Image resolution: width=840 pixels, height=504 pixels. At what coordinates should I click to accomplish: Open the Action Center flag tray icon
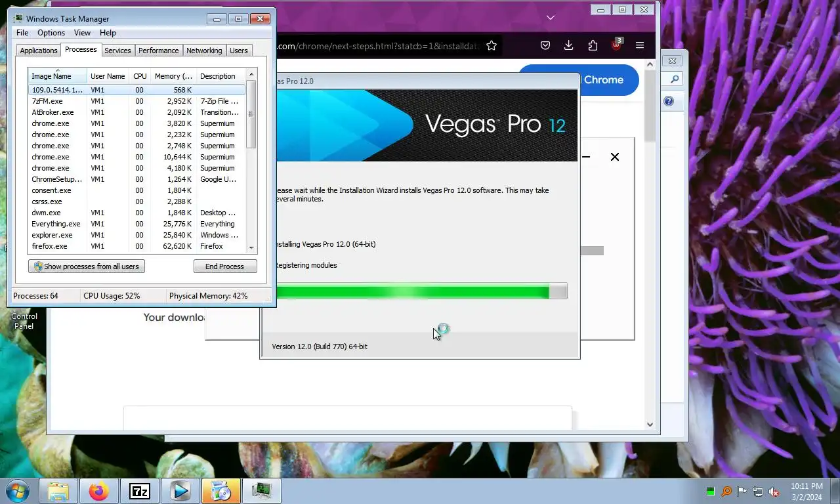(x=742, y=492)
